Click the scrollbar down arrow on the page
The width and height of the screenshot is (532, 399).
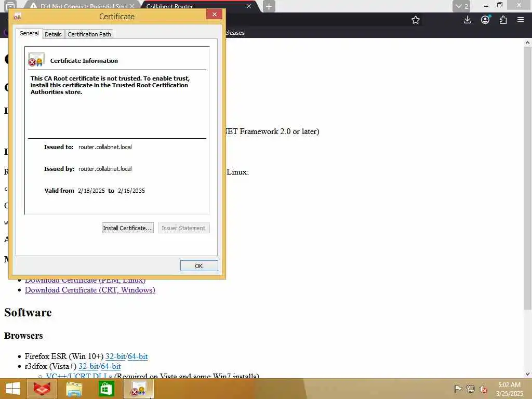pos(527,374)
